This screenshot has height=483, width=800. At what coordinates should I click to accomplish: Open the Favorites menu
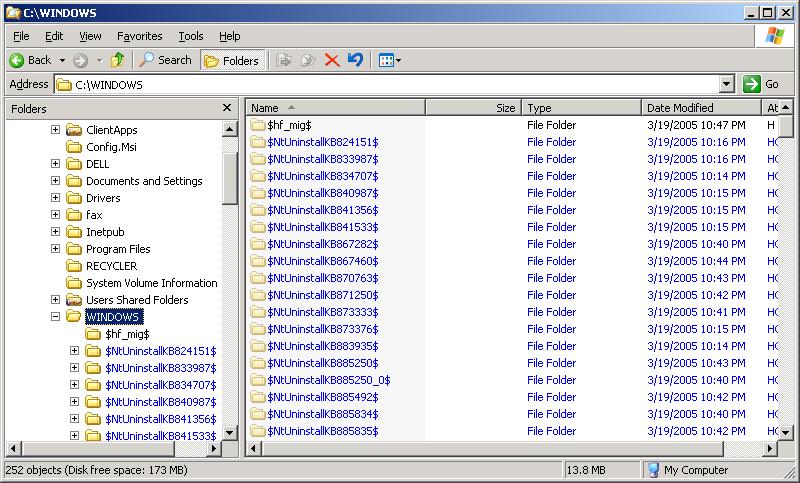coord(139,36)
